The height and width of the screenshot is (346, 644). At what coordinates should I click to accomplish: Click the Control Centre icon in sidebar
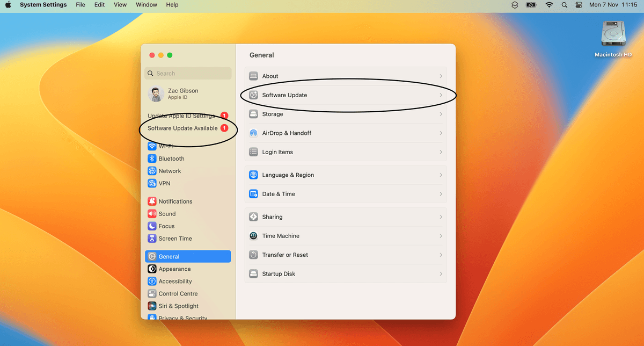(152, 294)
